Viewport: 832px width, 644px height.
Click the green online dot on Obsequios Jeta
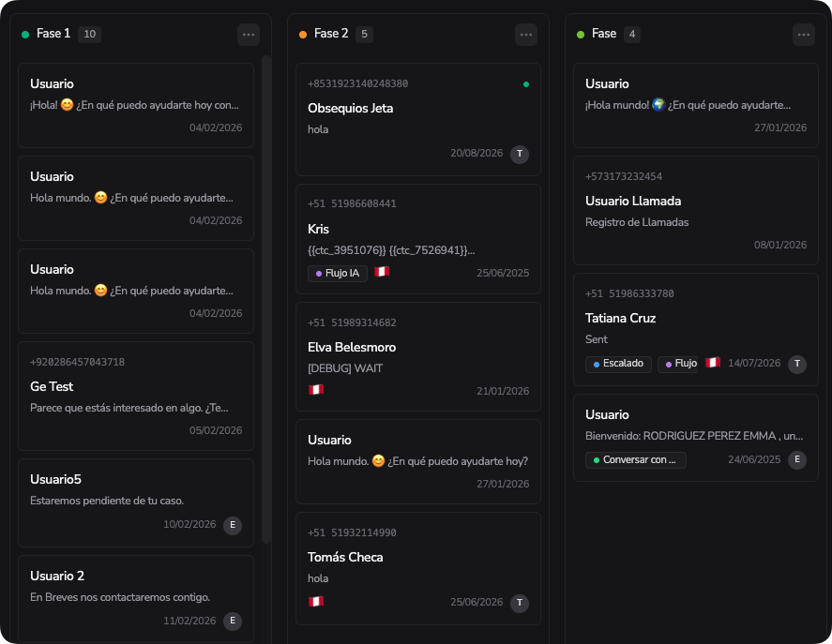coord(526,84)
